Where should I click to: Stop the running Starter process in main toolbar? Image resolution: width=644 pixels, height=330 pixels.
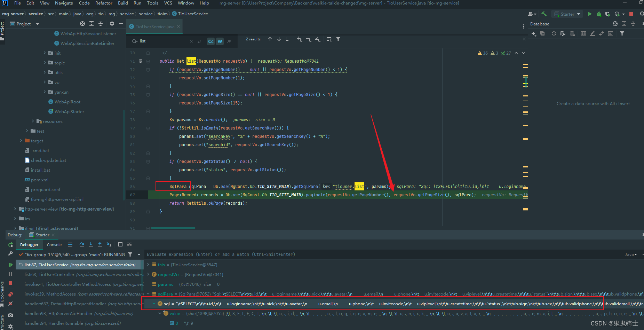[631, 14]
